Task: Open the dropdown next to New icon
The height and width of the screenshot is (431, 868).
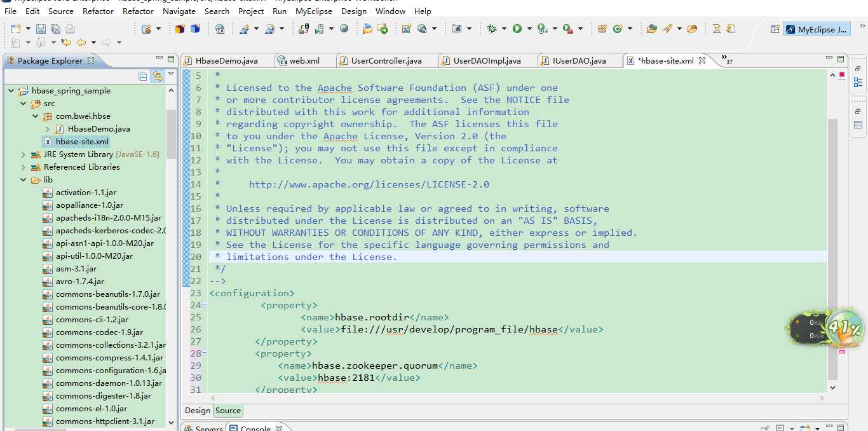Action: coord(27,29)
